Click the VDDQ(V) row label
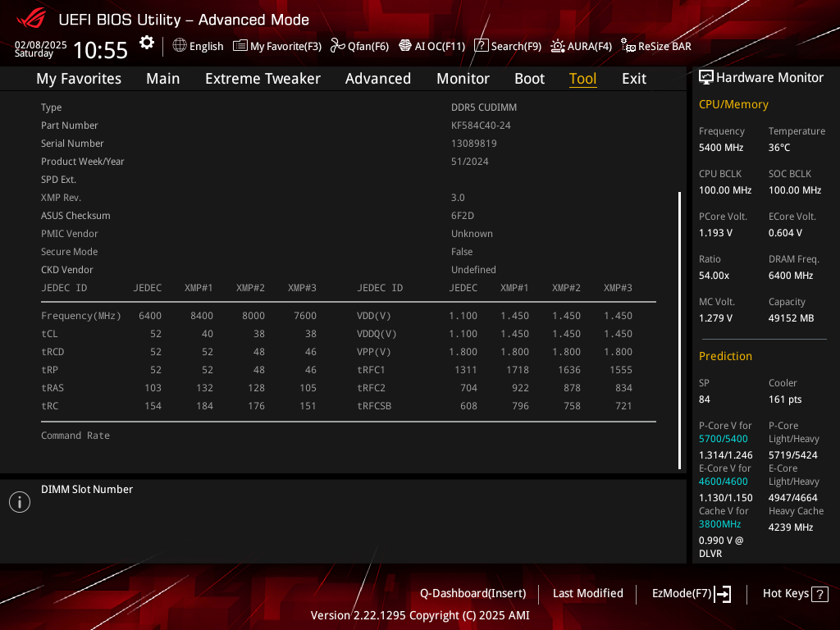Image resolution: width=840 pixels, height=630 pixels. click(x=377, y=334)
